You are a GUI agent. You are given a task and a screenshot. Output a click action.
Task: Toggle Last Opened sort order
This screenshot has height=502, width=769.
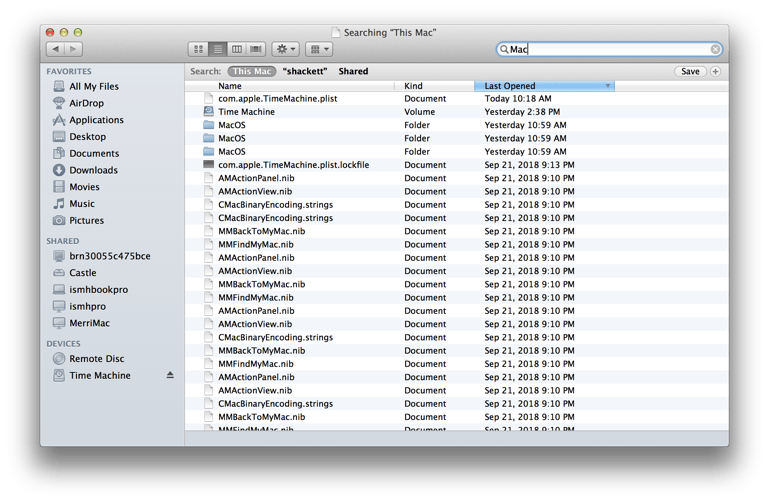pyautogui.click(x=544, y=86)
